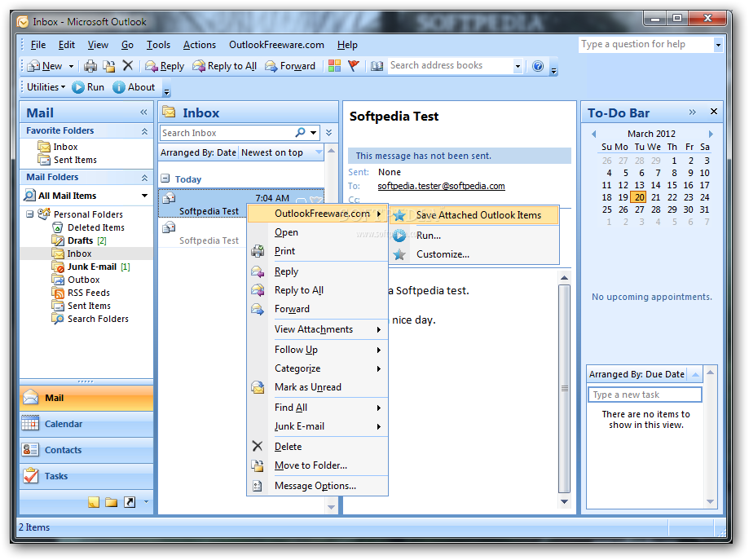The image size is (749, 560).
Task: Open Search Folders in the tree
Action: point(98,319)
